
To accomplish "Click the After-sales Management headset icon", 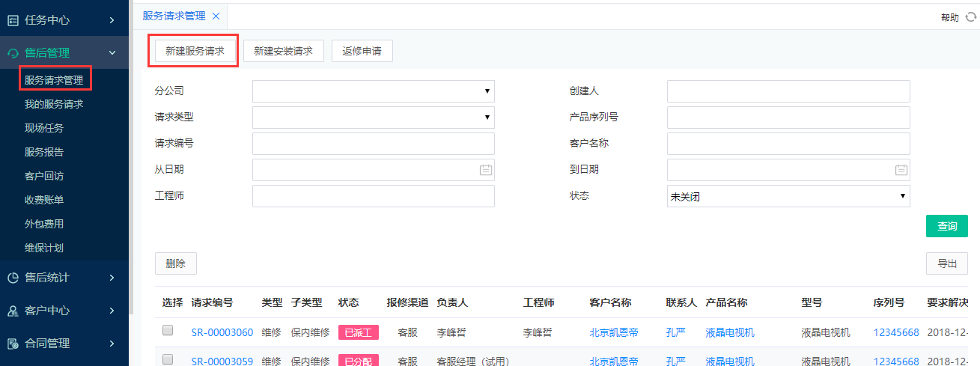I will point(13,53).
